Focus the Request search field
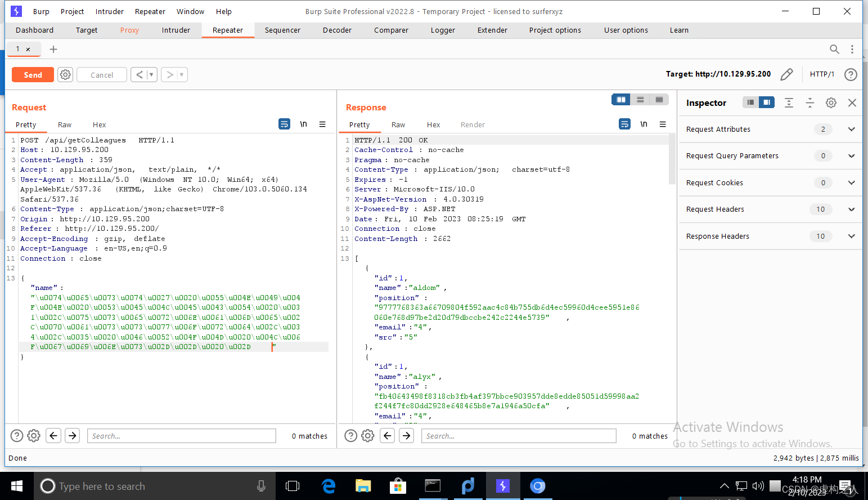The height and width of the screenshot is (500, 868). (182, 436)
